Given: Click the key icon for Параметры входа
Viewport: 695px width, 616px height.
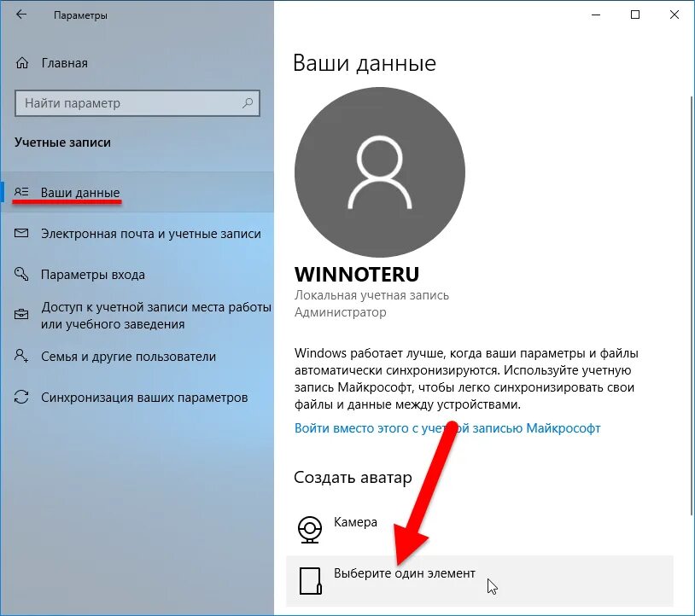Looking at the screenshot, I should (x=21, y=274).
